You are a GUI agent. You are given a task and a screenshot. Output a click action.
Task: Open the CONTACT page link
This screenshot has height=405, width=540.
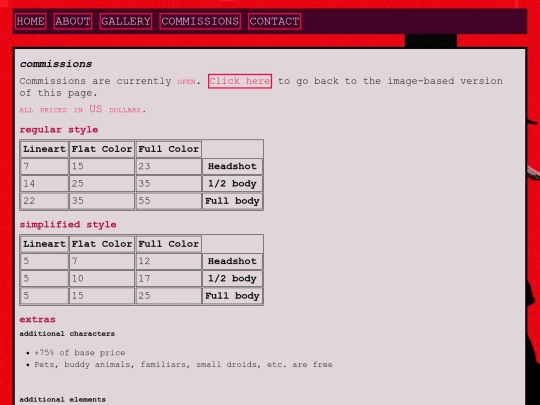(274, 21)
